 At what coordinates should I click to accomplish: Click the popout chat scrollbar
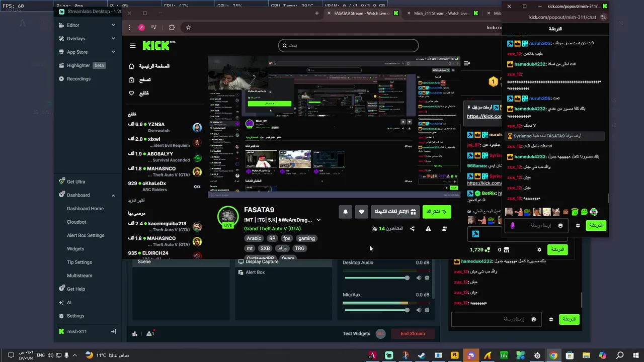coord(607,198)
